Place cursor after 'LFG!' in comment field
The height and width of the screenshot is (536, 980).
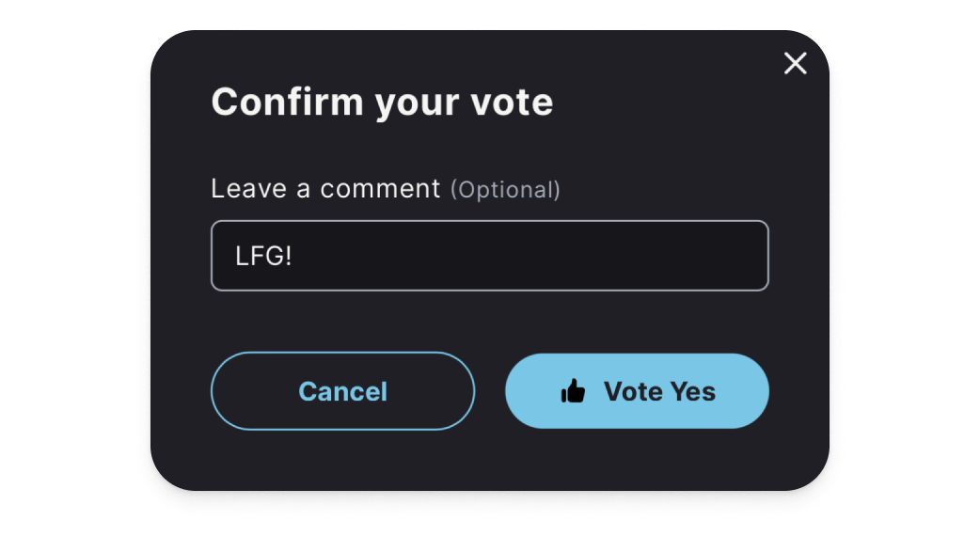tap(294, 256)
